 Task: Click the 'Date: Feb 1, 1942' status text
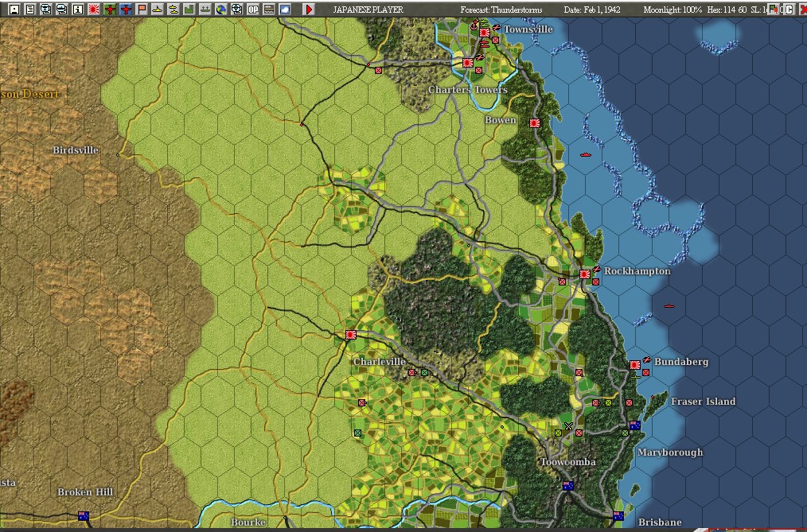pos(592,10)
